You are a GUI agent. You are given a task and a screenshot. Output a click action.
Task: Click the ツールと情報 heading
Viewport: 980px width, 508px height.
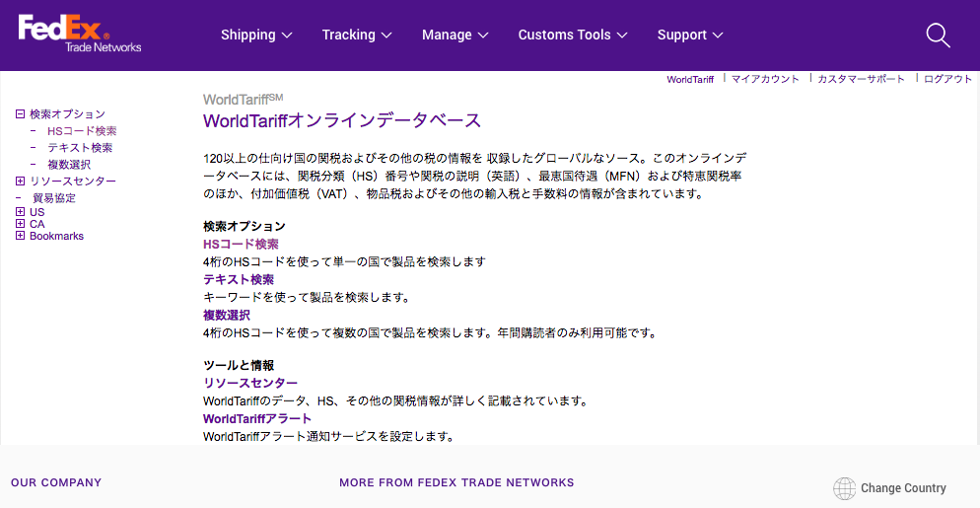click(x=239, y=365)
